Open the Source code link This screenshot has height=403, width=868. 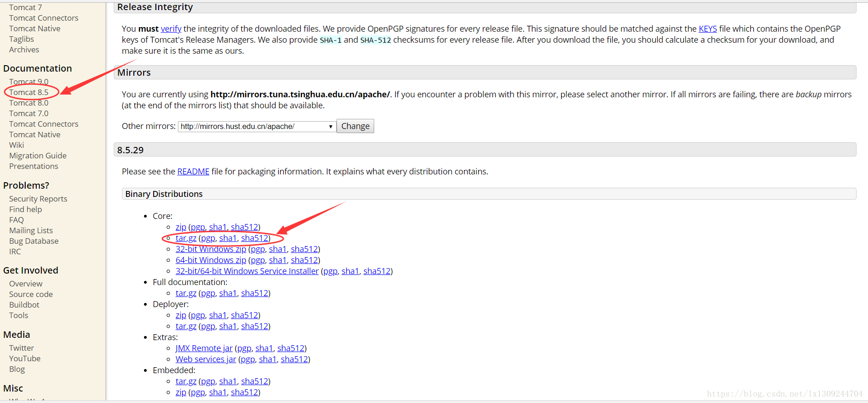click(31, 294)
